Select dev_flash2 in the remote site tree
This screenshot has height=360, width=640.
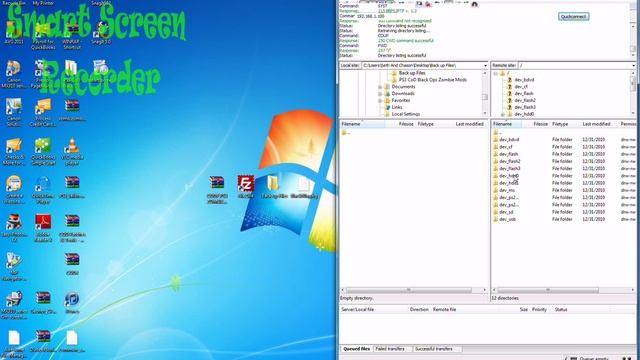[525, 100]
